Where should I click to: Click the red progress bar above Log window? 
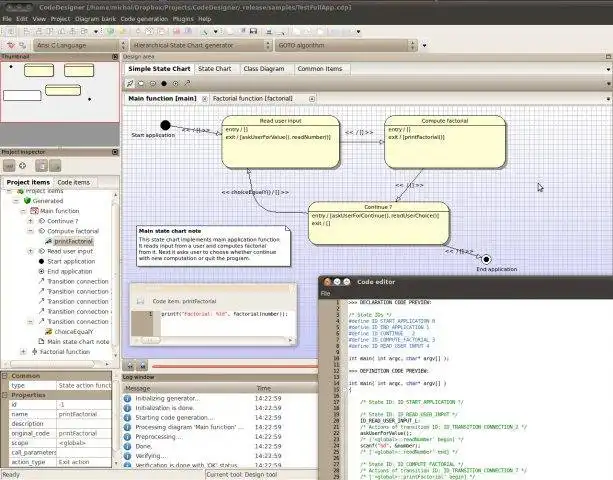coord(235,366)
